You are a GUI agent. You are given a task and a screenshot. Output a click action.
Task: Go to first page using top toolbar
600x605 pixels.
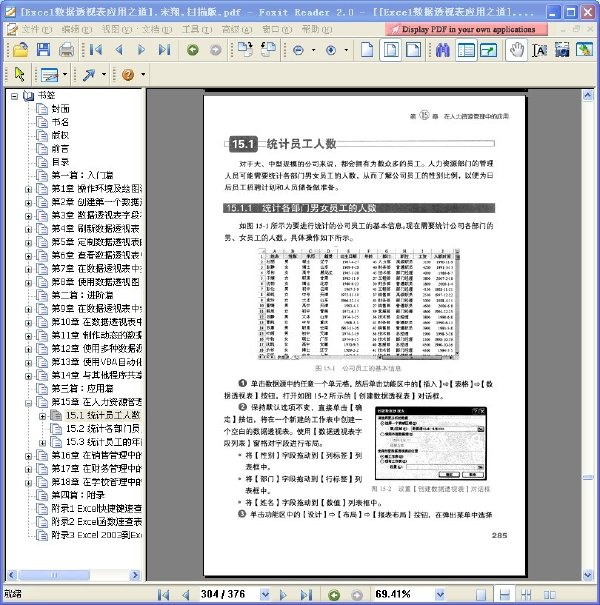(x=95, y=50)
